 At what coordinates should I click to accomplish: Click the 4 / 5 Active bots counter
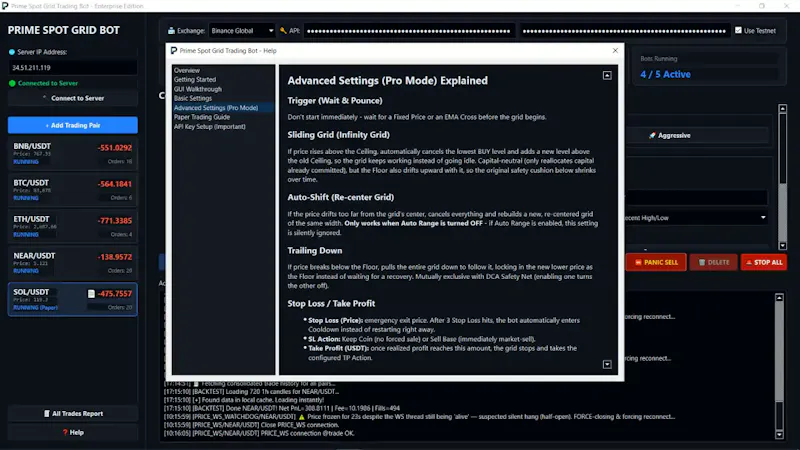[x=665, y=74]
